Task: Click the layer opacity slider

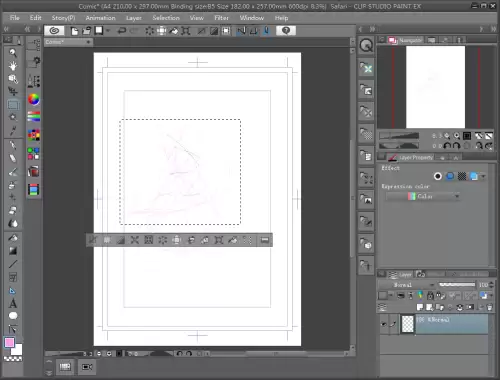Action: point(457,284)
